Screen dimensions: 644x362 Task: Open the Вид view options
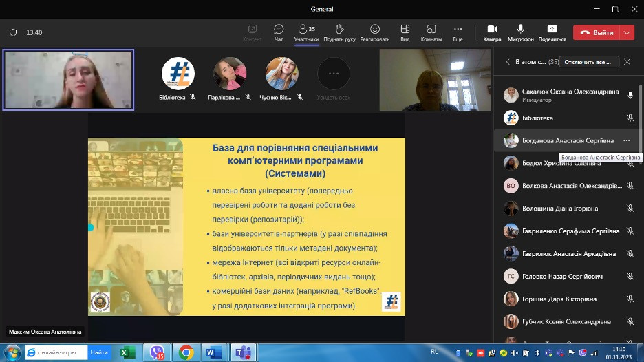405,32
